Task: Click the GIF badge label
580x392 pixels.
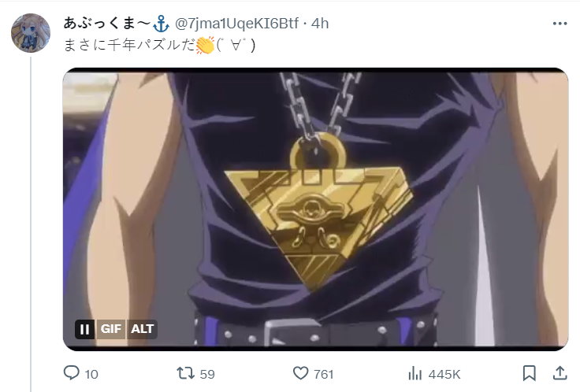Action: pyautogui.click(x=110, y=329)
